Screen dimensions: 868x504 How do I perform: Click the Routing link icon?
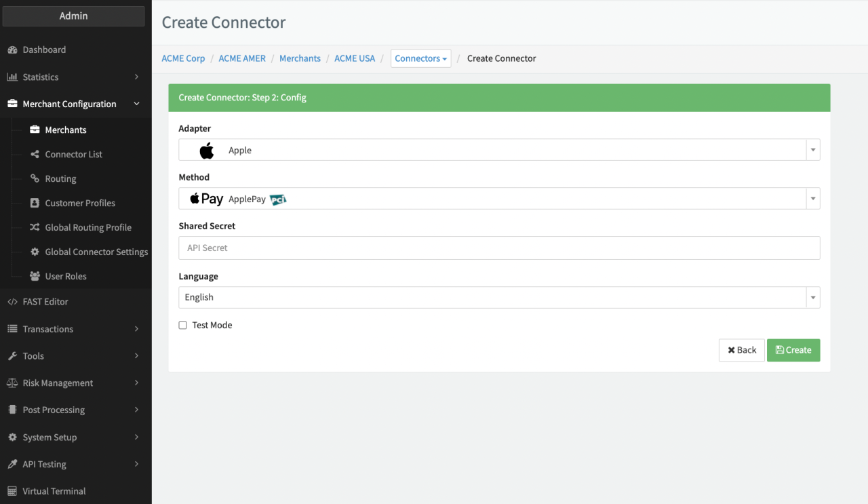point(35,179)
